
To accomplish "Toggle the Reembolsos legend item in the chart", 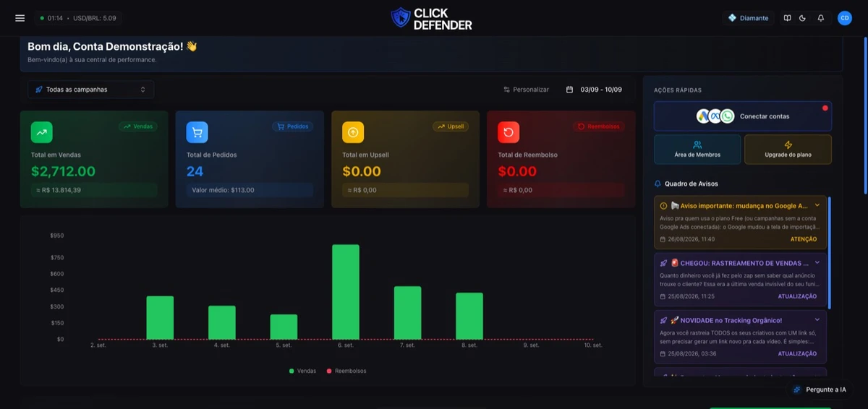I will pyautogui.click(x=346, y=371).
